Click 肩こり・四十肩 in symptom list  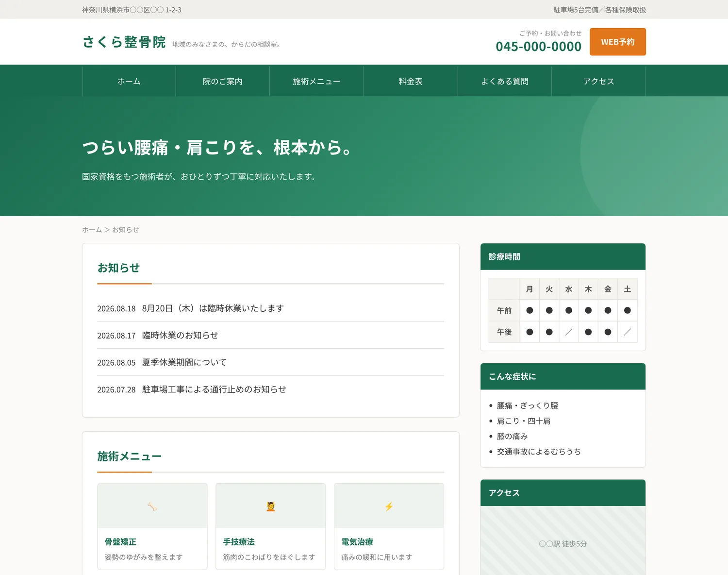[x=524, y=421]
